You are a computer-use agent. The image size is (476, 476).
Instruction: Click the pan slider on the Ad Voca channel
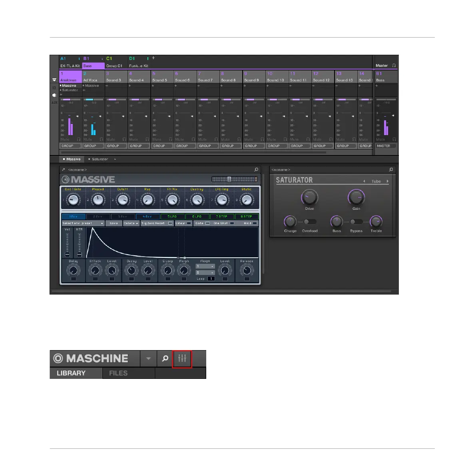click(x=94, y=99)
